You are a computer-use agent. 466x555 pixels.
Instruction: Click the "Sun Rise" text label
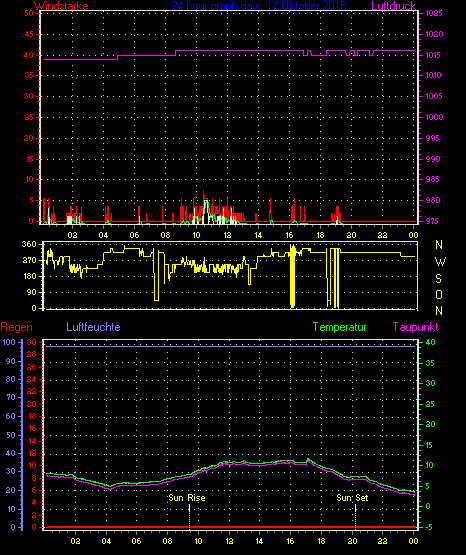187,498
